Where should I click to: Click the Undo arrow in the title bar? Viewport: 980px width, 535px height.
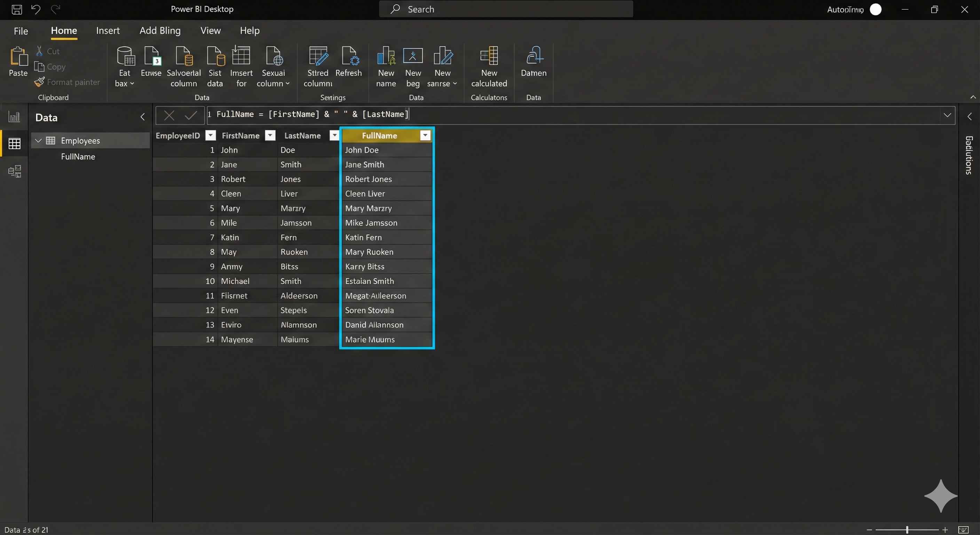pyautogui.click(x=36, y=9)
